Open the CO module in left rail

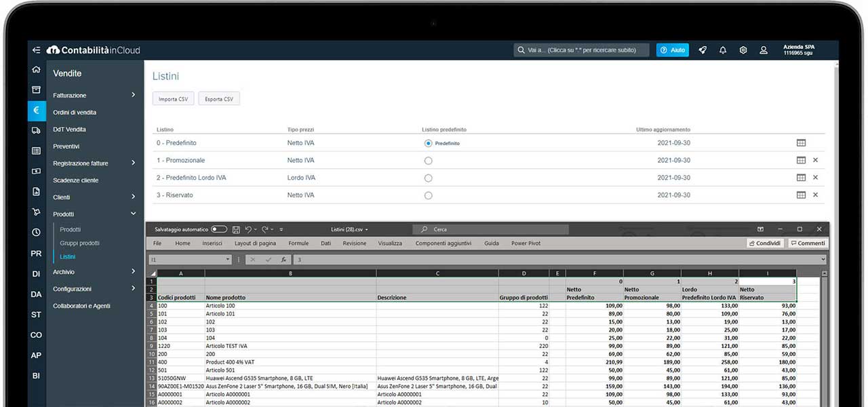coord(36,335)
